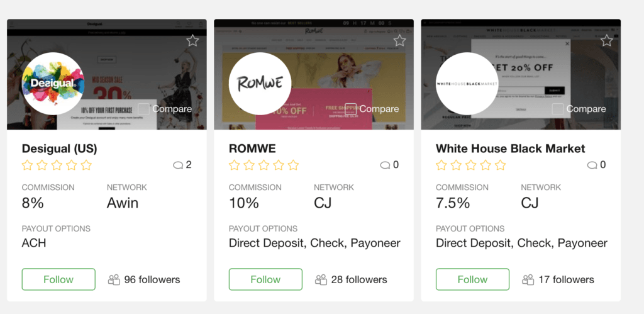The image size is (644, 314).
Task: Follow the ROMWE program
Action: click(265, 279)
